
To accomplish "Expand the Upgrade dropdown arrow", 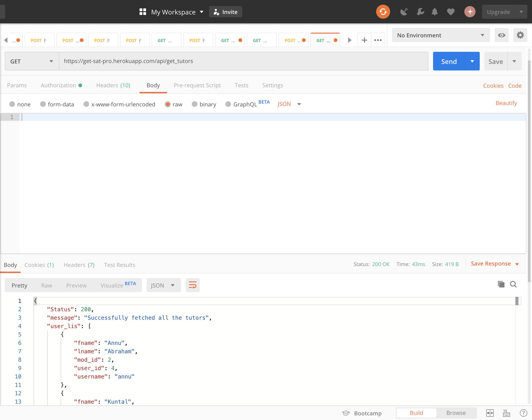I will pyautogui.click(x=521, y=12).
